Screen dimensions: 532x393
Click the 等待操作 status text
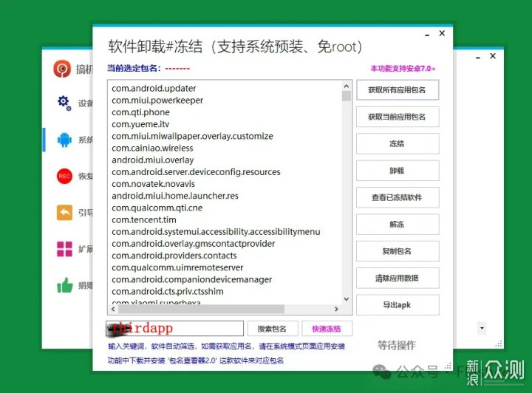coord(397,345)
